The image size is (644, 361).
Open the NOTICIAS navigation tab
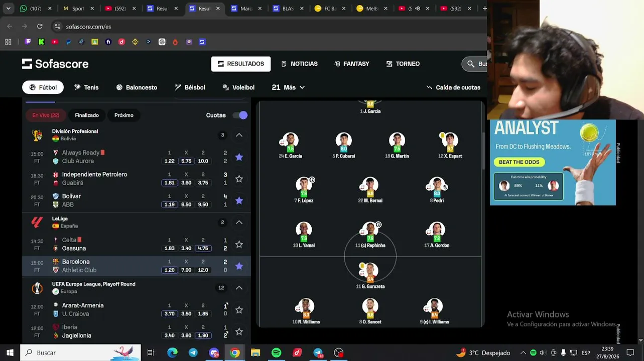pyautogui.click(x=299, y=64)
